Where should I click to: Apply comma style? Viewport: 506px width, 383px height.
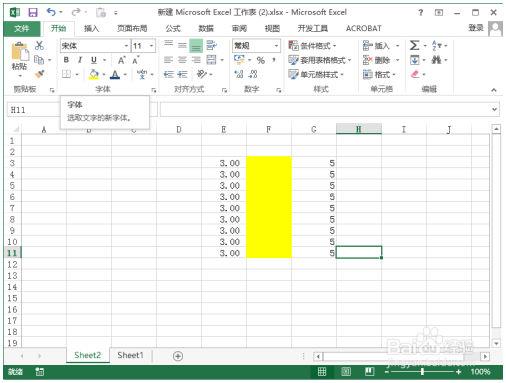[274, 60]
